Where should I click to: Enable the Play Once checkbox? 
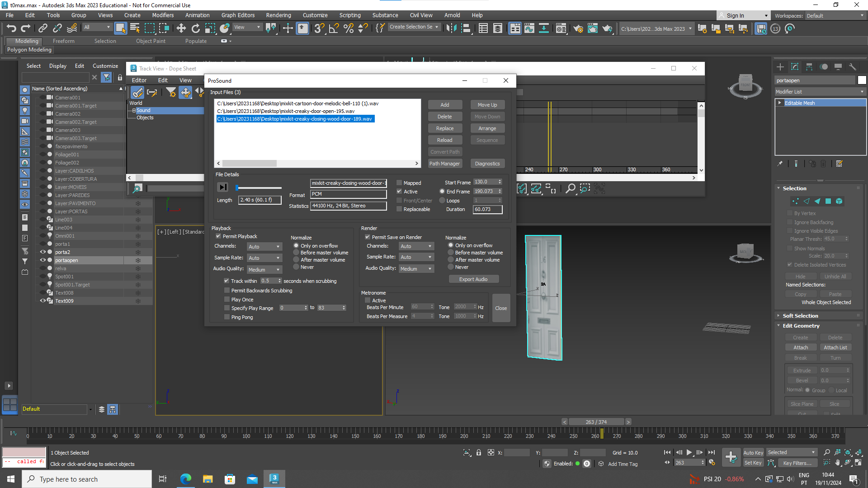227,300
